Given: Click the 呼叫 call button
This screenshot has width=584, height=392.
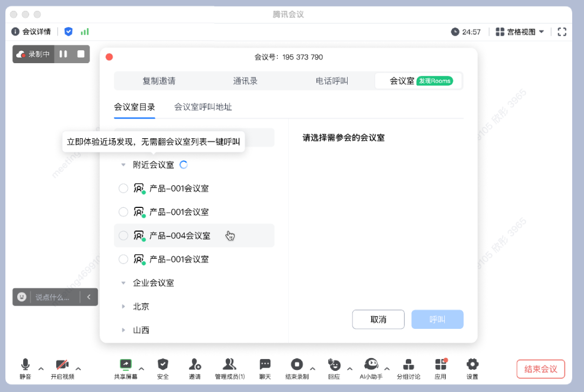Looking at the screenshot, I should coord(437,319).
